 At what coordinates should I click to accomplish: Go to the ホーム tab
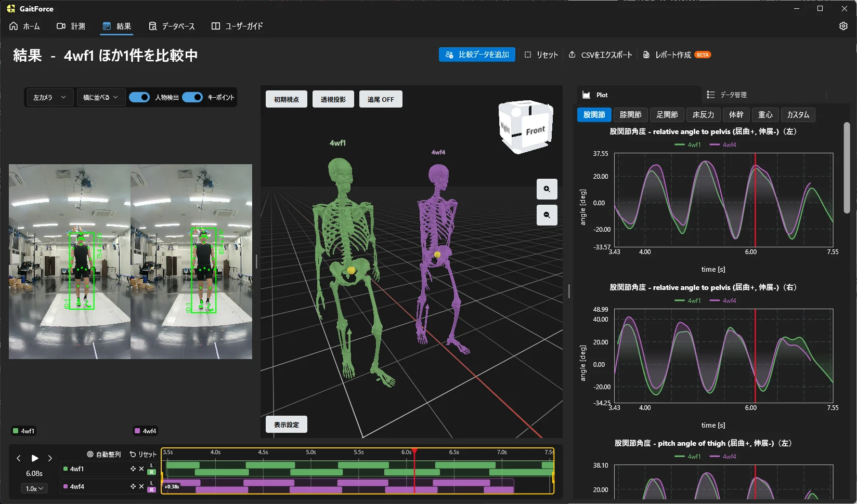pyautogui.click(x=25, y=26)
